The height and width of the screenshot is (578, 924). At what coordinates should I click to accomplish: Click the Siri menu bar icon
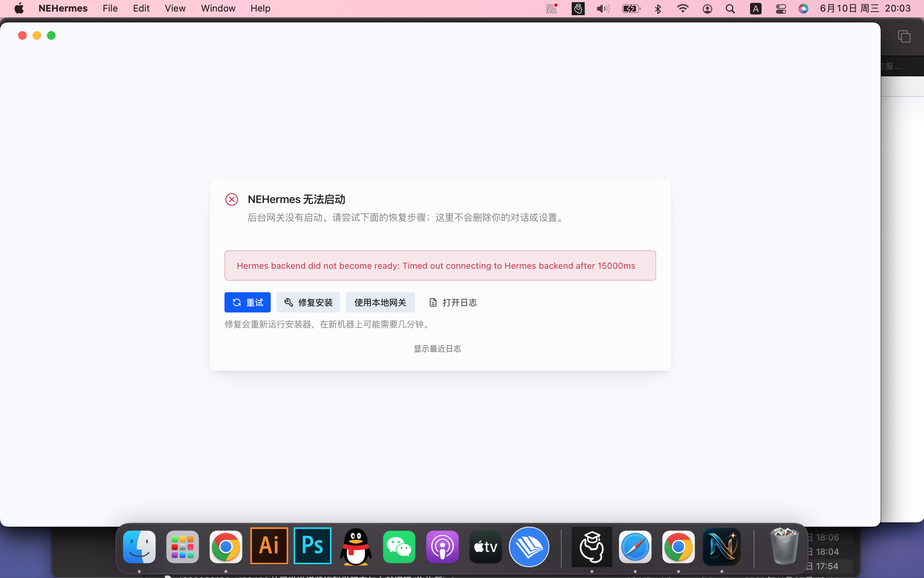click(x=803, y=8)
